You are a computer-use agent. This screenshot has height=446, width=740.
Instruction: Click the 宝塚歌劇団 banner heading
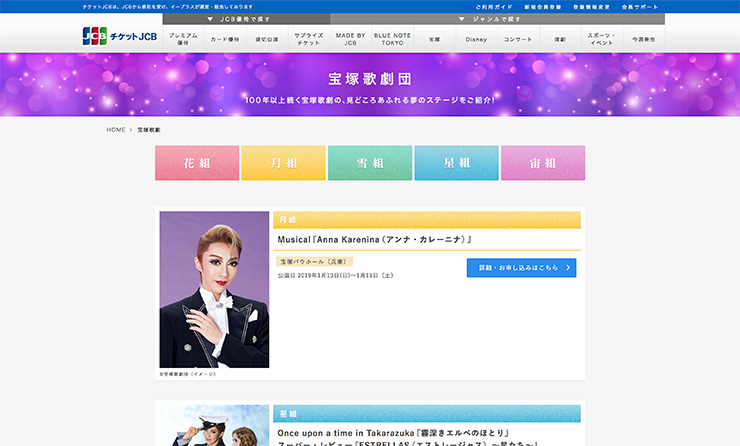[370, 79]
